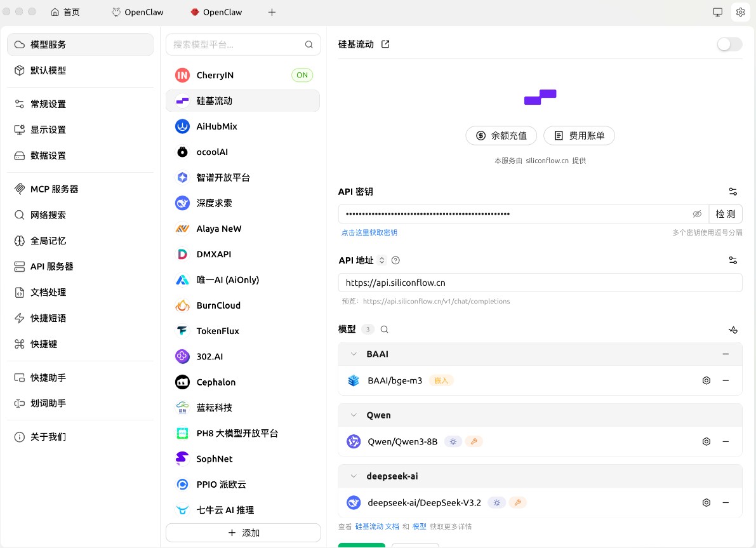Open the API 地址 format selector arrows
This screenshot has height=548, width=756.
tap(381, 260)
